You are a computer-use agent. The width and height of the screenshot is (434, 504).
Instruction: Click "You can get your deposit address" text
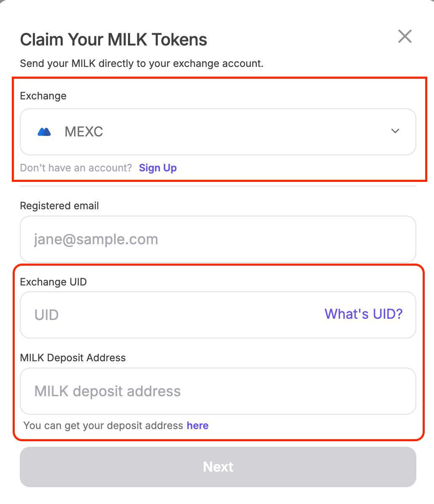tap(103, 426)
